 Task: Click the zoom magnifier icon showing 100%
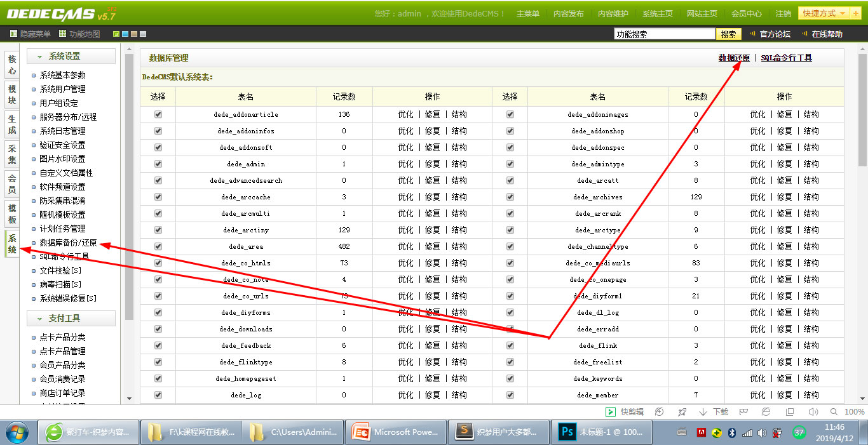[834, 412]
